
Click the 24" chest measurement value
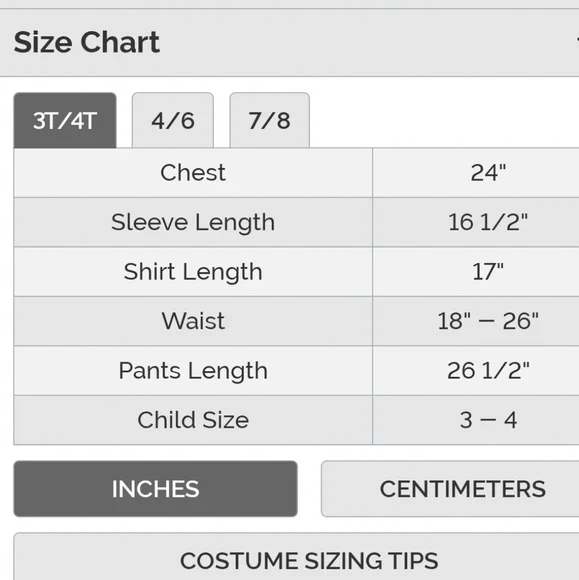pyautogui.click(x=488, y=173)
